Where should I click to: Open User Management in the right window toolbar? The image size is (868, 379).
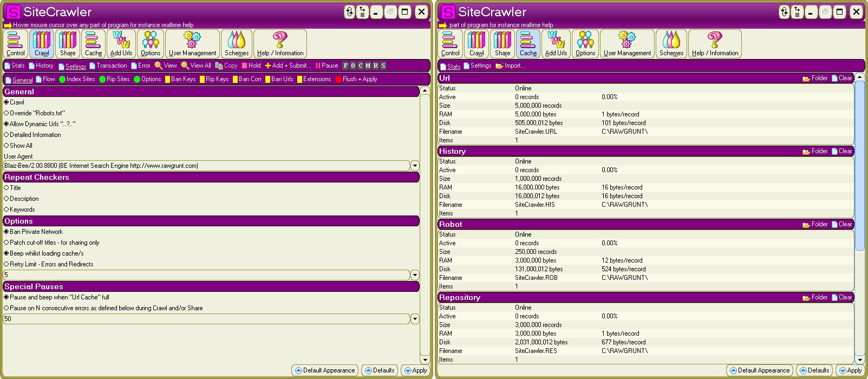click(x=627, y=43)
